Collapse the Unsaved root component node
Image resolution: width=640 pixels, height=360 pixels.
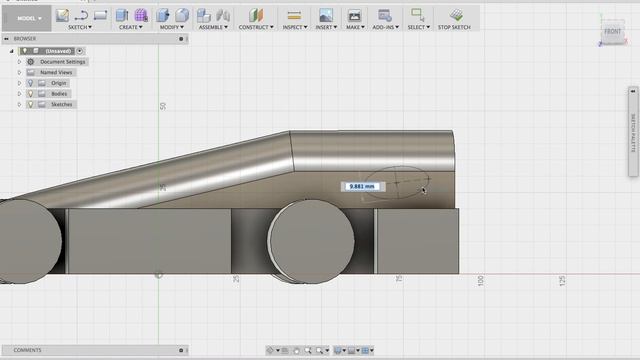11,51
